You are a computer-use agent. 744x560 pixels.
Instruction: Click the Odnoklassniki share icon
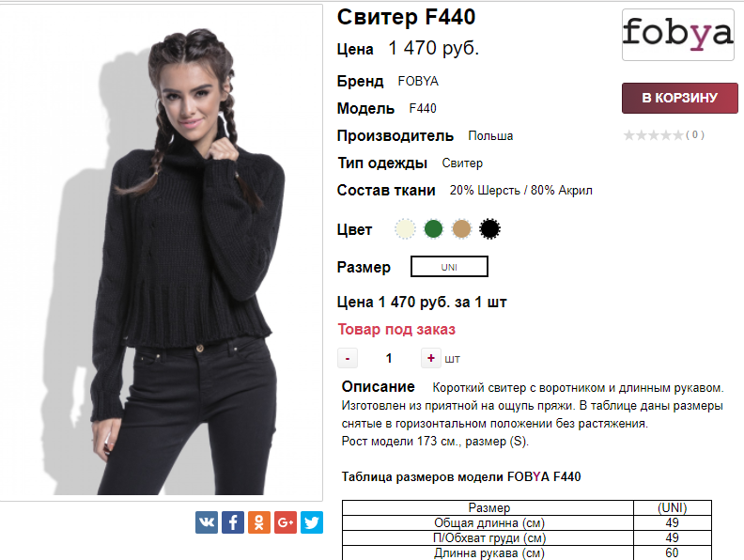(x=259, y=522)
